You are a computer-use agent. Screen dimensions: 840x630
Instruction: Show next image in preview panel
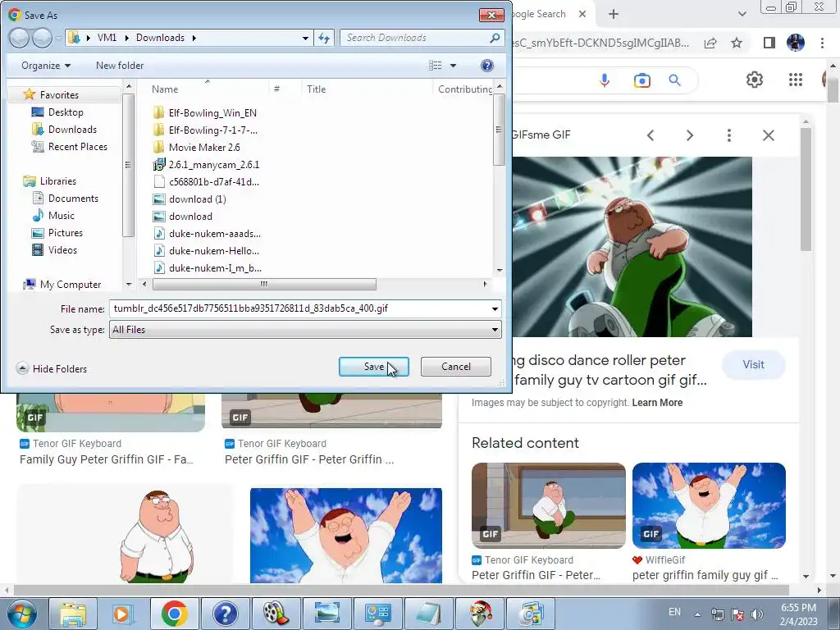(x=689, y=135)
